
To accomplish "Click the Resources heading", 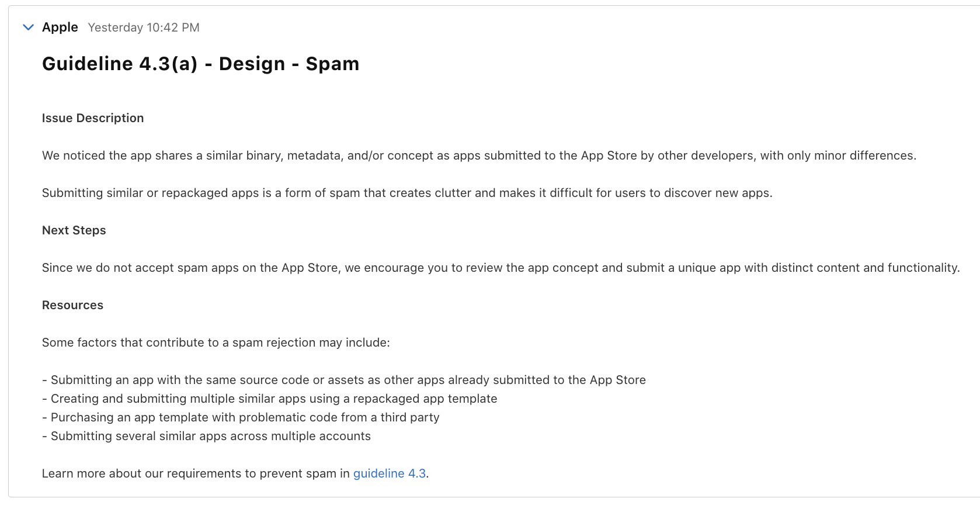I will (x=72, y=305).
